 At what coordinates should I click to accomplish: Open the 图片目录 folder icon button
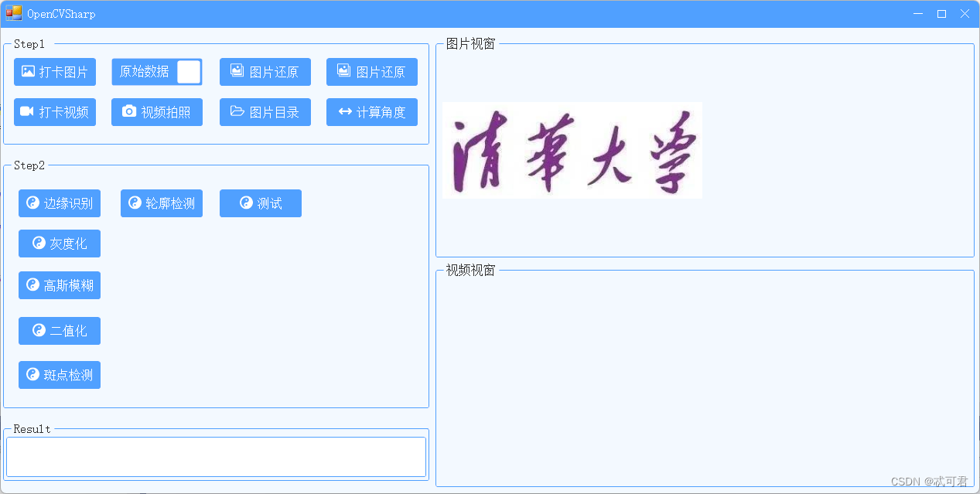(x=265, y=111)
